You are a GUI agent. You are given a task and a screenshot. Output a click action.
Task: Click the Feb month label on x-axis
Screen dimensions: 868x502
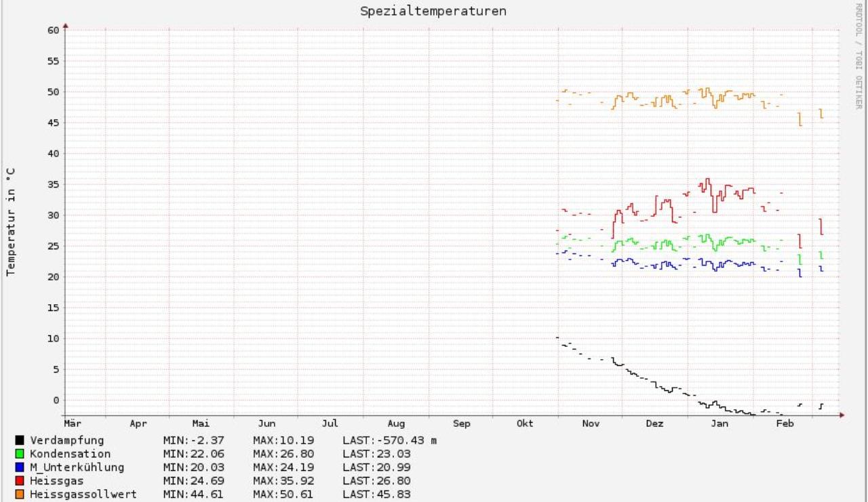coord(785,423)
